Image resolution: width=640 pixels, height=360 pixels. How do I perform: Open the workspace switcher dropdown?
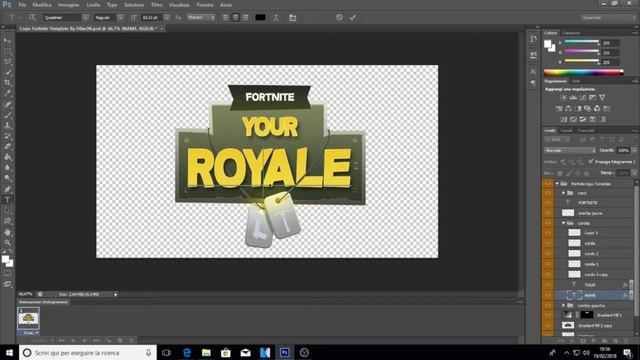pos(608,18)
